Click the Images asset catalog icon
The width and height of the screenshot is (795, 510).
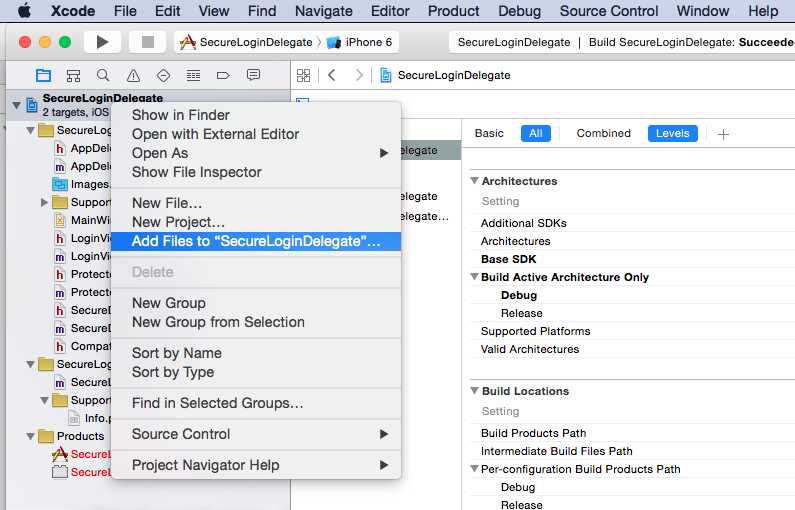coord(60,184)
